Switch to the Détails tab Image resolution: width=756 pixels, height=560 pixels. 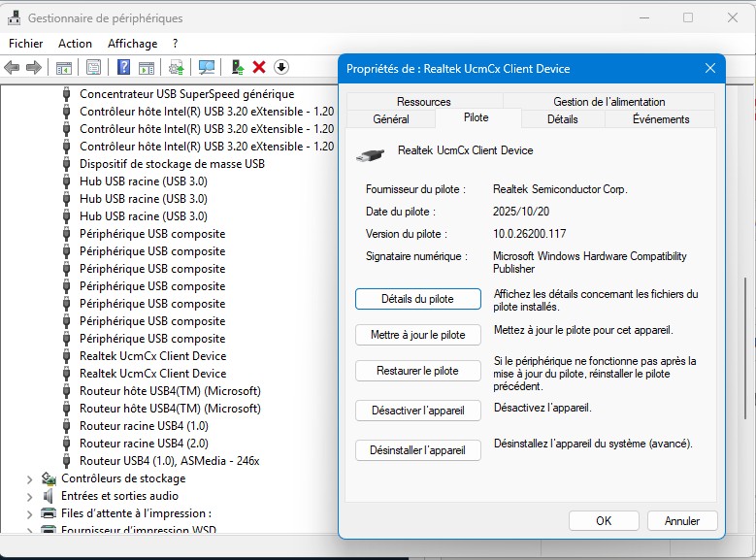pos(562,119)
